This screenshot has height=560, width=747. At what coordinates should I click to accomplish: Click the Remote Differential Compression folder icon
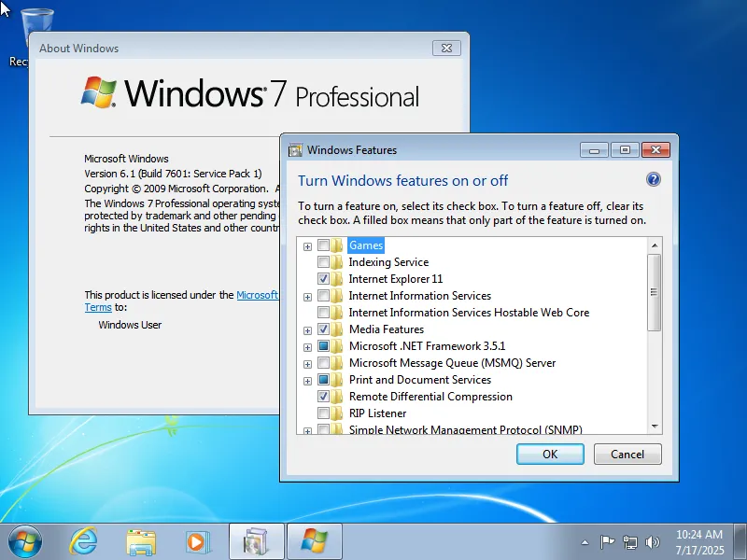pos(337,396)
